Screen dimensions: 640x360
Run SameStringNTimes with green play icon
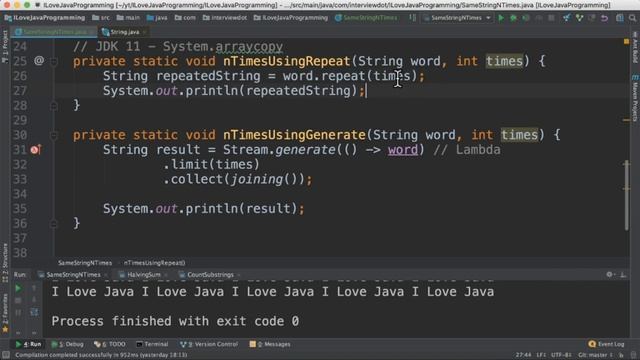click(x=501, y=18)
